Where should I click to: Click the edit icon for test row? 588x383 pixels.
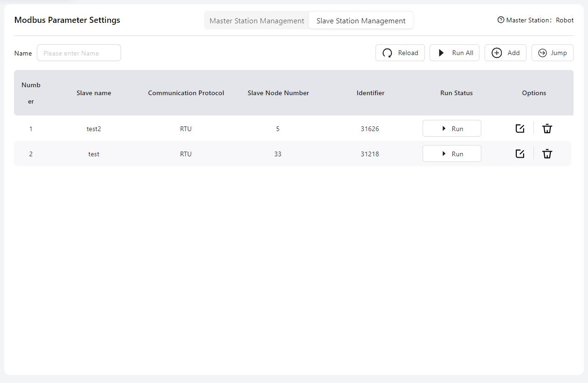520,153
